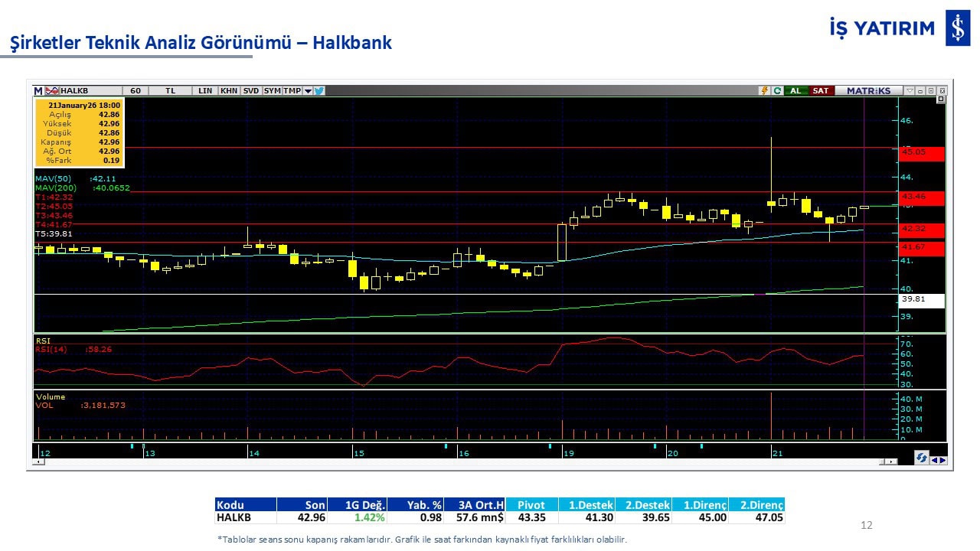Screen dimensions: 980x551
Task: Click the blue sync icon at chart bottom
Action: (922, 458)
